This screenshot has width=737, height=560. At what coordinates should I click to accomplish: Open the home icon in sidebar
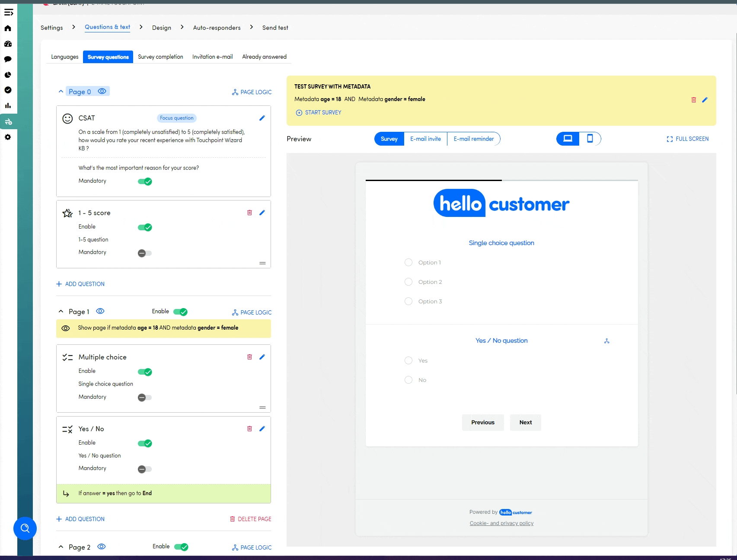8,29
